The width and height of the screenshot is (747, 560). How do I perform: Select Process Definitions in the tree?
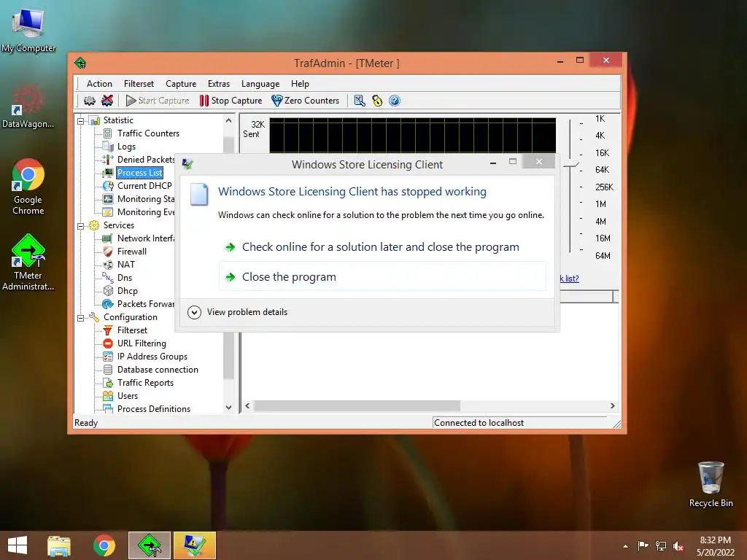click(153, 409)
